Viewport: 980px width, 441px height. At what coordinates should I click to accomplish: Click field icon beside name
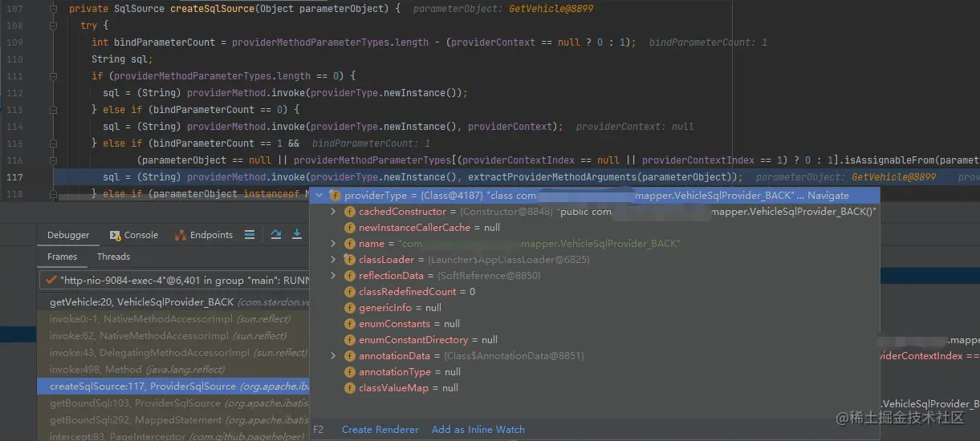(349, 244)
